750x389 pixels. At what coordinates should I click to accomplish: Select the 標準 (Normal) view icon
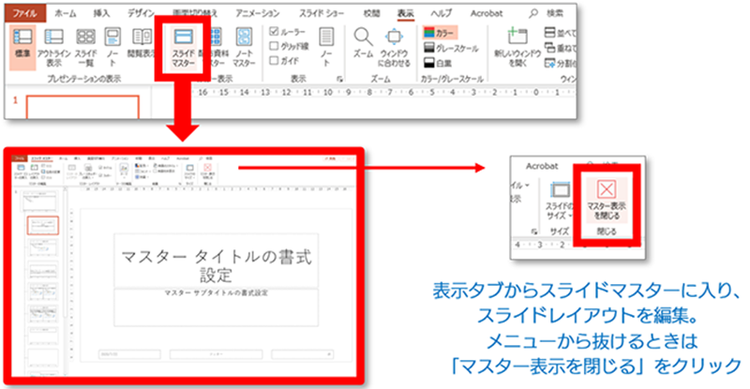(22, 47)
